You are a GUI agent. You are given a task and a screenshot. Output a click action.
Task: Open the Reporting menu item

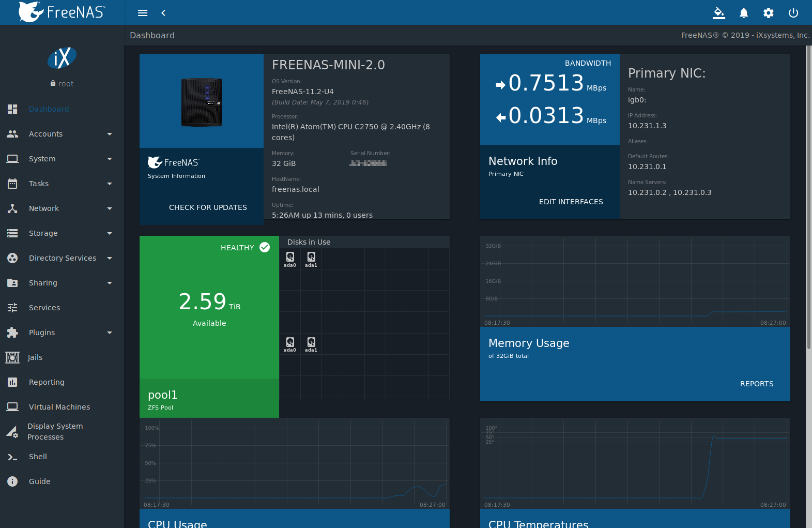[62, 382]
